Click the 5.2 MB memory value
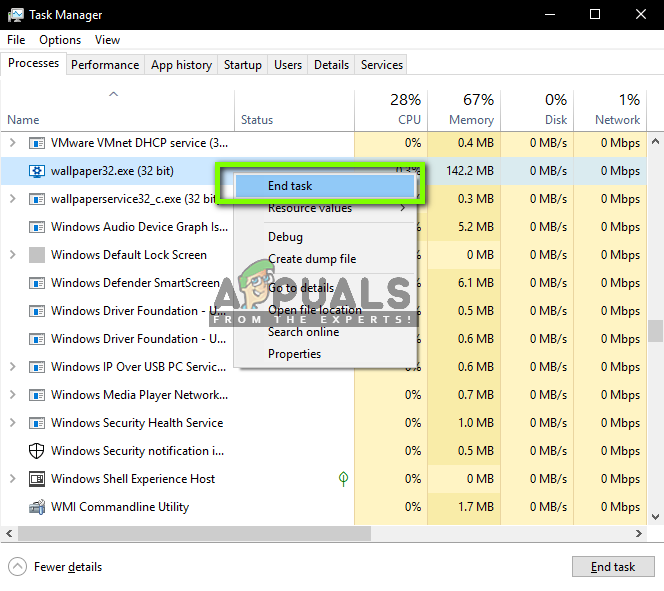 pos(476,227)
